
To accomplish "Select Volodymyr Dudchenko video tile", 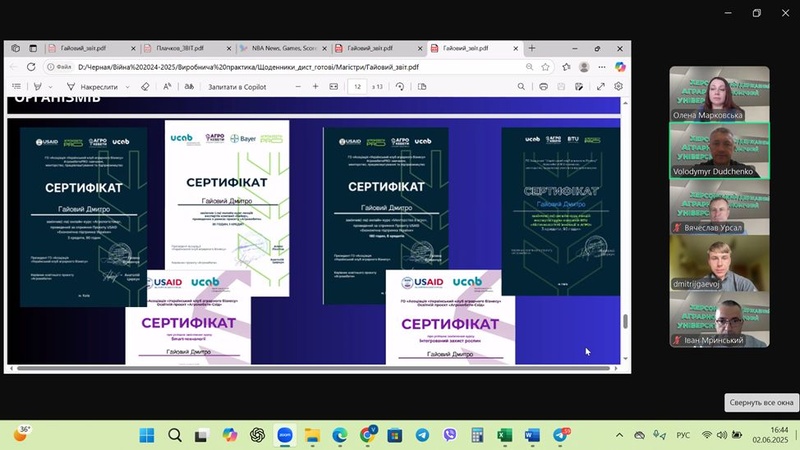I will [719, 151].
